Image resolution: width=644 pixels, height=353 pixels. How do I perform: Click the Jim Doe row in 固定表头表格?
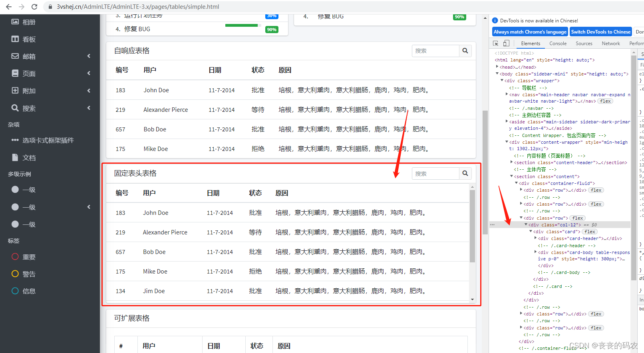click(x=288, y=291)
